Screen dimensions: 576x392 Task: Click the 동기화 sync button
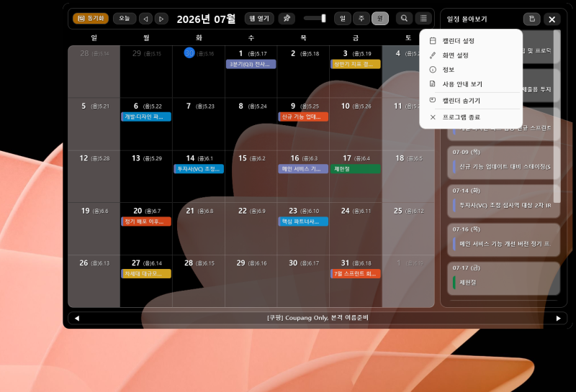click(91, 19)
